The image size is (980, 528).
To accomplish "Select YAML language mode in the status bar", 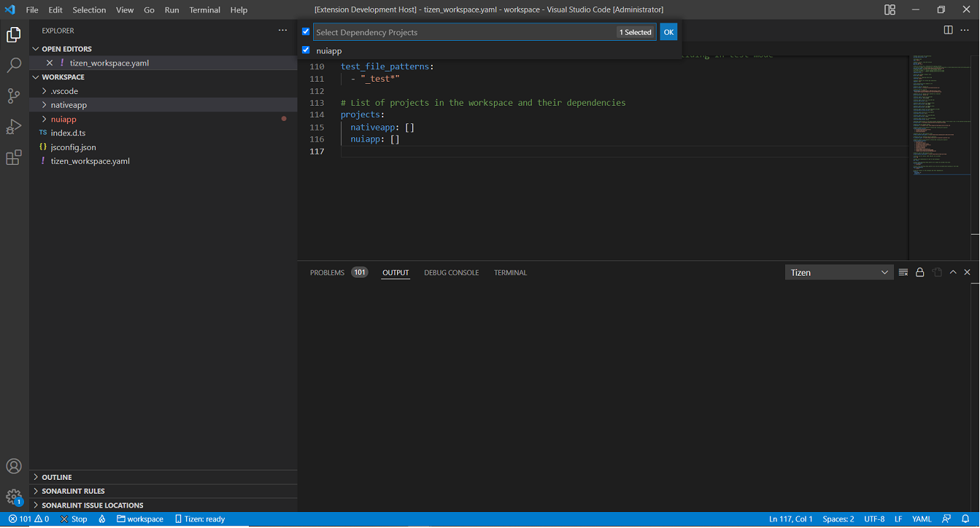I will (922, 519).
